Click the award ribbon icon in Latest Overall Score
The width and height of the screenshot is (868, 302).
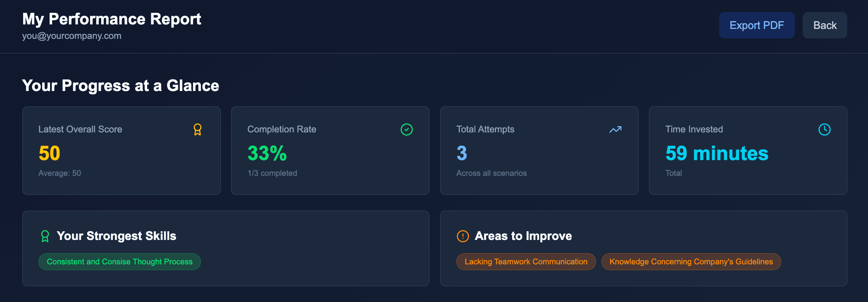[198, 129]
